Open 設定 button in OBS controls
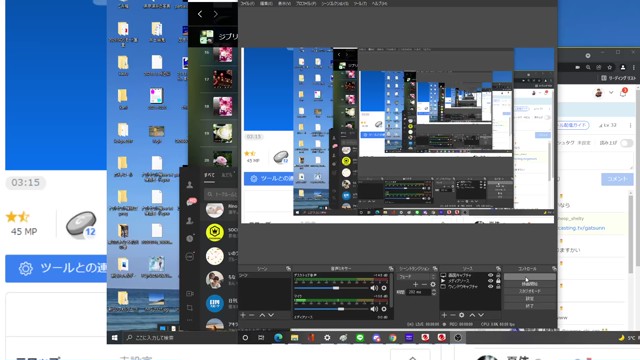Image resolution: width=640 pixels, height=360 pixels. pos(530,298)
